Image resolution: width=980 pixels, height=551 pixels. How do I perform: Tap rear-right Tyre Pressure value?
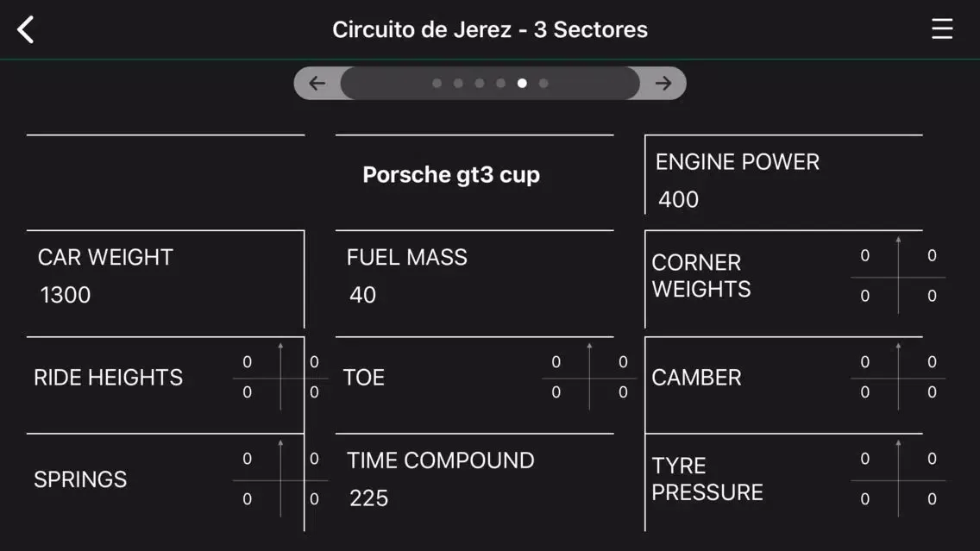(932, 499)
